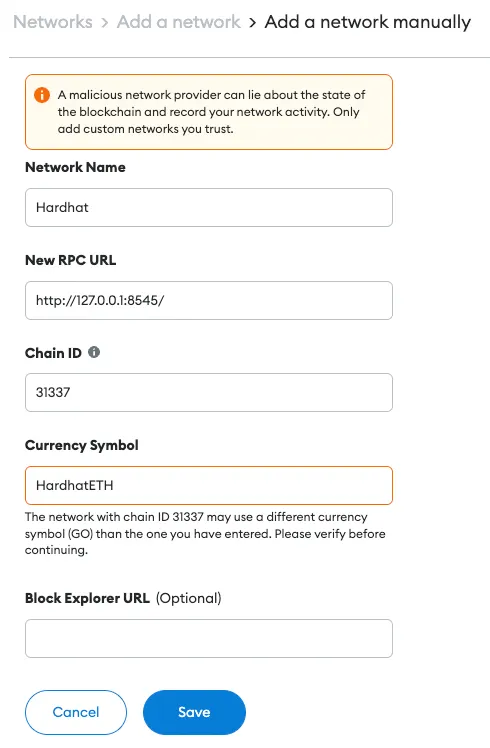Open Add a network breadcrumb
This screenshot has height=748, width=490.
[178, 22]
